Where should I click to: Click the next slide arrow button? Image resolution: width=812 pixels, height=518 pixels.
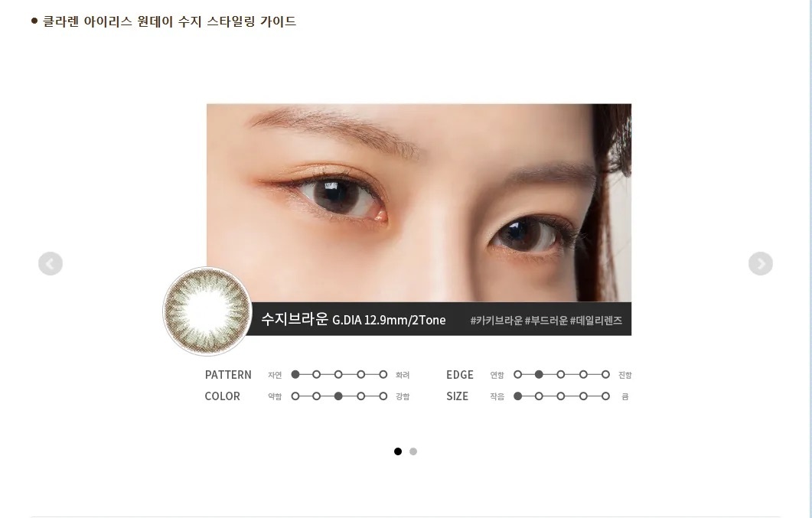click(x=761, y=264)
